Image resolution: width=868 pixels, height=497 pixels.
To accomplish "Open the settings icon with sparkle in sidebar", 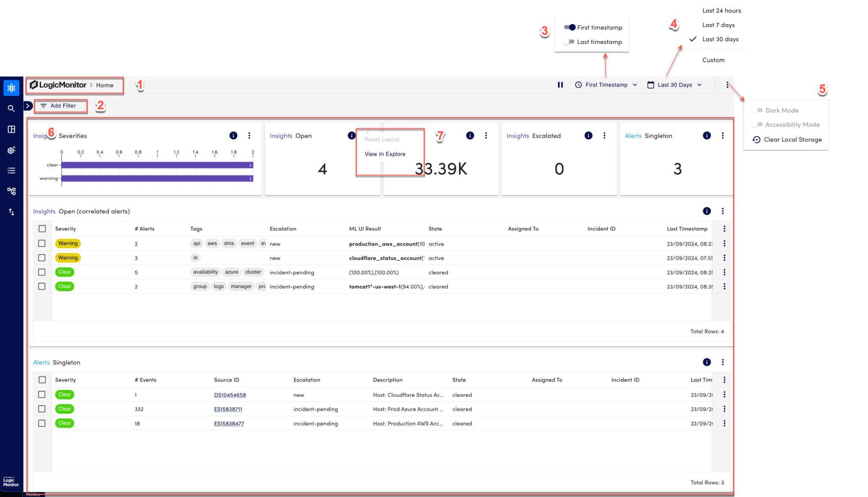I will click(11, 150).
